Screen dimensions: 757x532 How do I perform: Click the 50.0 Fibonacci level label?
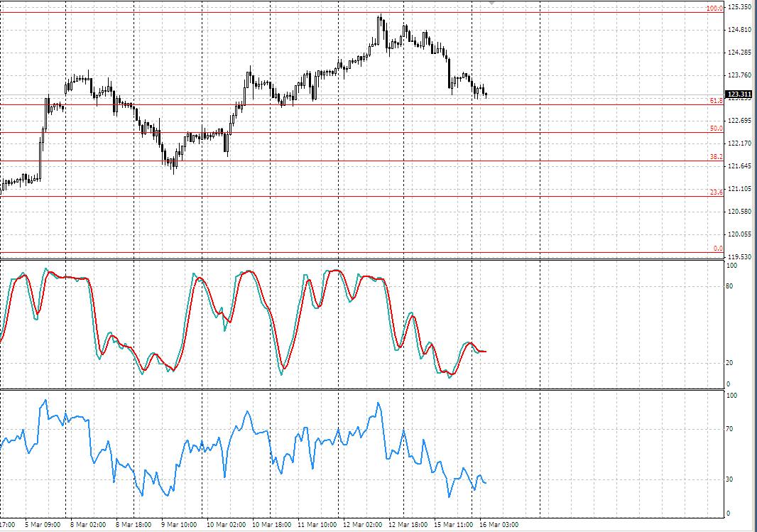[717, 129]
